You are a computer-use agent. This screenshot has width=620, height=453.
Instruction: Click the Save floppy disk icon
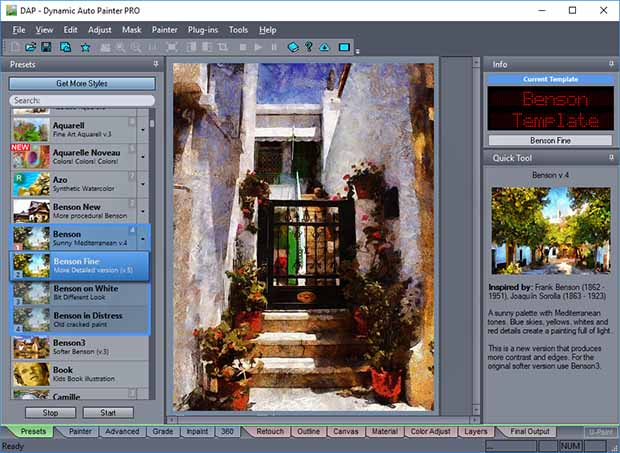pyautogui.click(x=46, y=47)
